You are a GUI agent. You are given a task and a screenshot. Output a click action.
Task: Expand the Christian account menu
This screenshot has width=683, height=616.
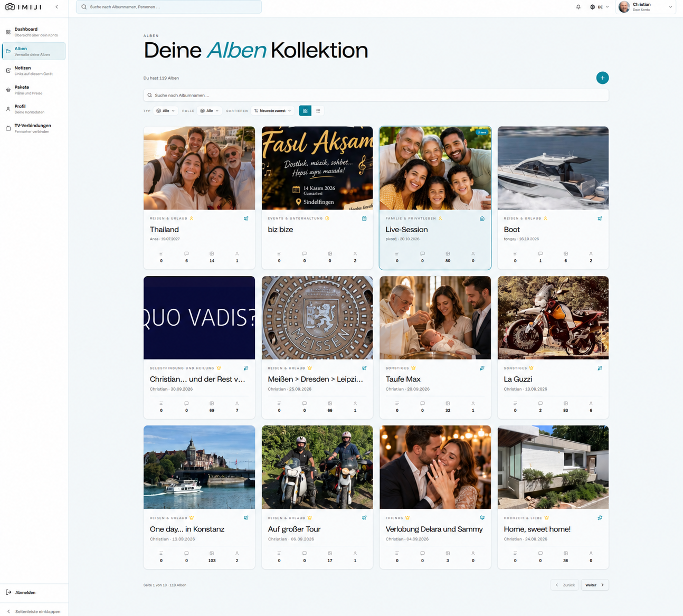tap(646, 7)
